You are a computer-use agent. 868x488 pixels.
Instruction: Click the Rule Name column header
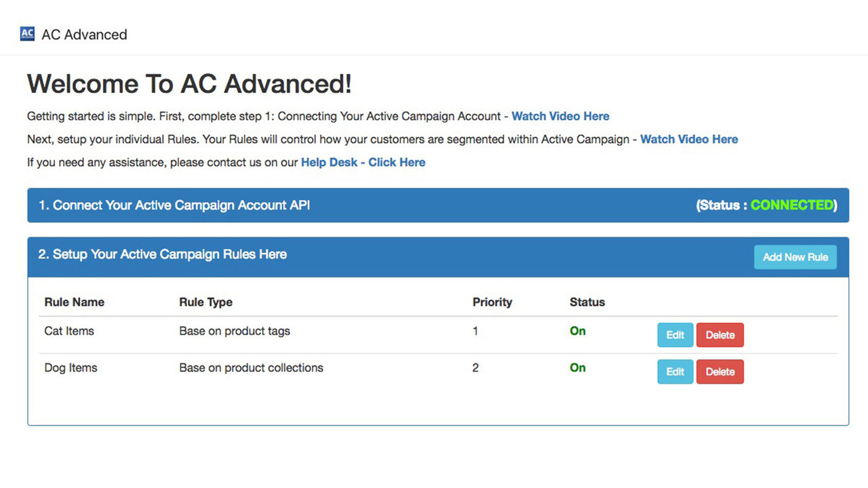[75, 302]
